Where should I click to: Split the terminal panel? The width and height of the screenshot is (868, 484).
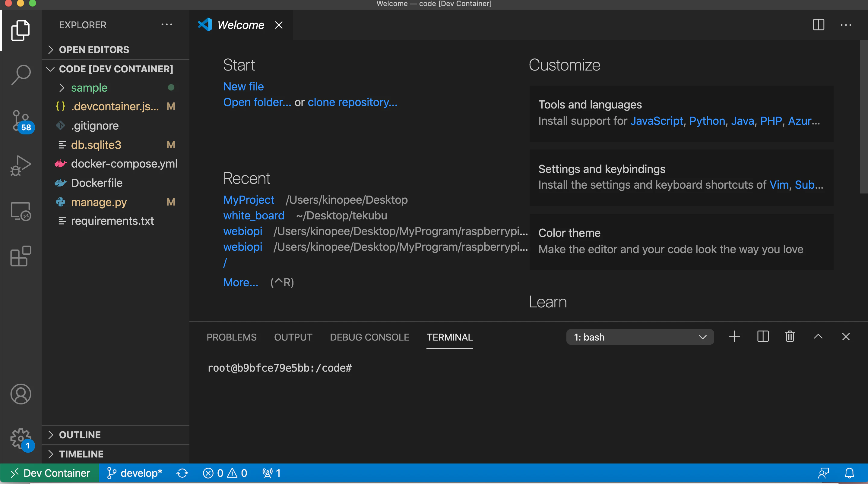[x=763, y=336]
